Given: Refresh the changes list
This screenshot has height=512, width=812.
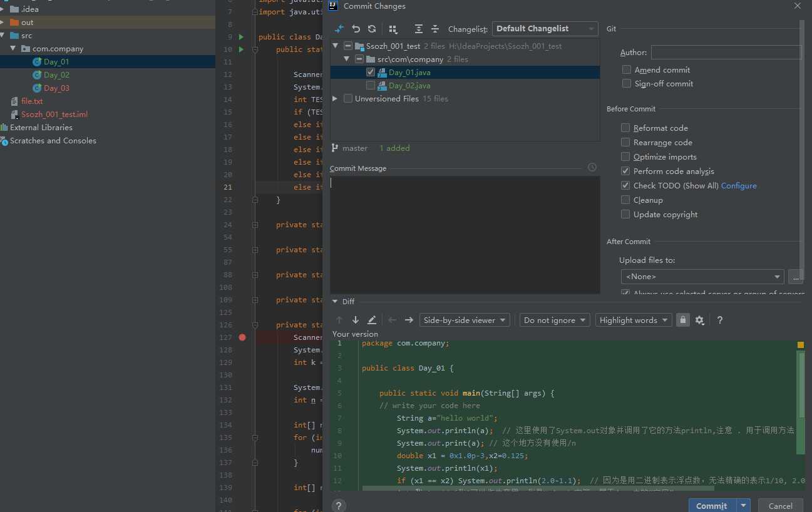Looking at the screenshot, I should point(372,29).
